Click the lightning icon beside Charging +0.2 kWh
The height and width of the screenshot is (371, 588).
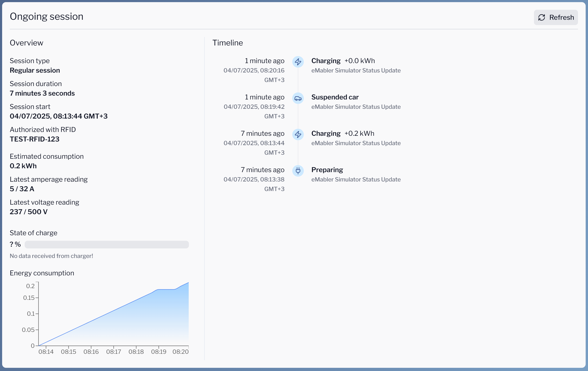[x=298, y=135]
